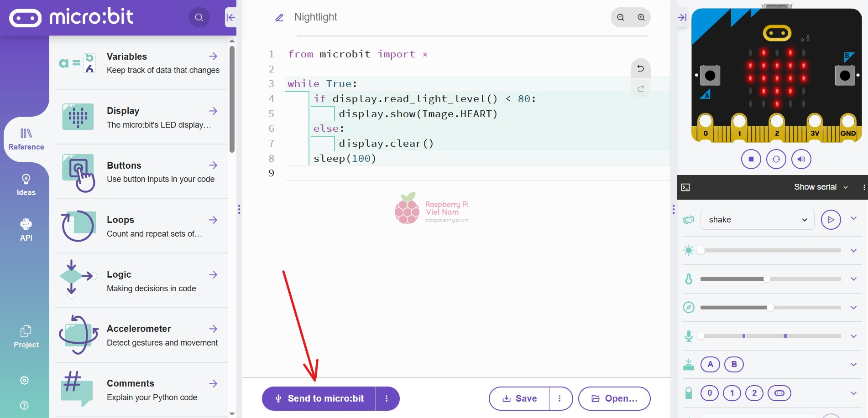868x418 pixels.
Task: Open the API sidebar section
Action: pyautogui.click(x=26, y=229)
